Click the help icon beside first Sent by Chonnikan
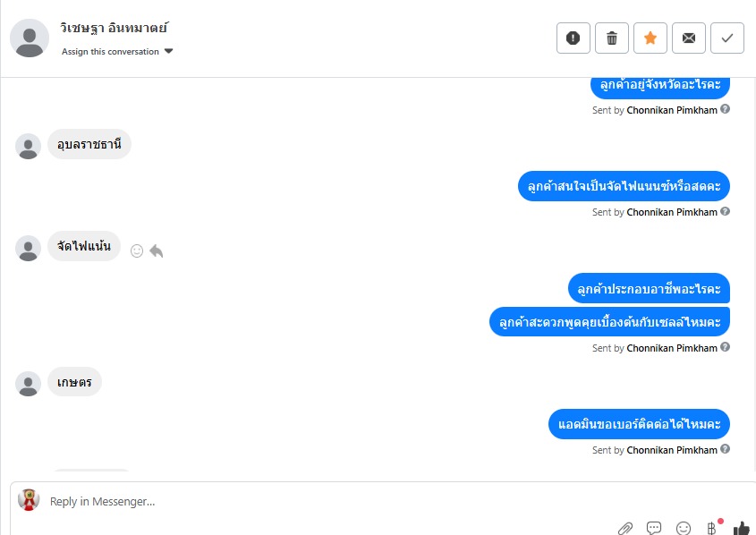 [725, 109]
